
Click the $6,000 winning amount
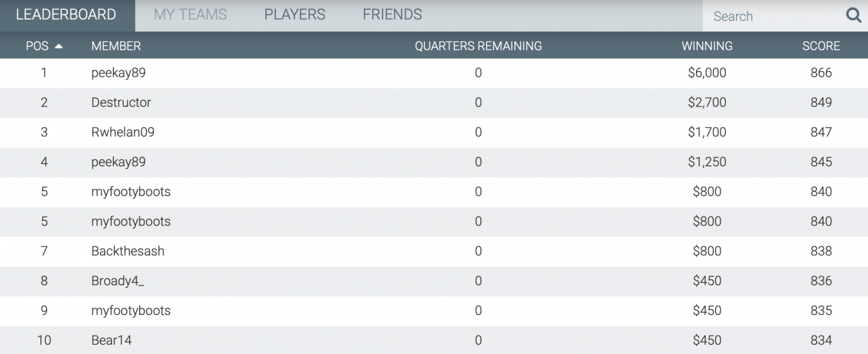point(707,73)
